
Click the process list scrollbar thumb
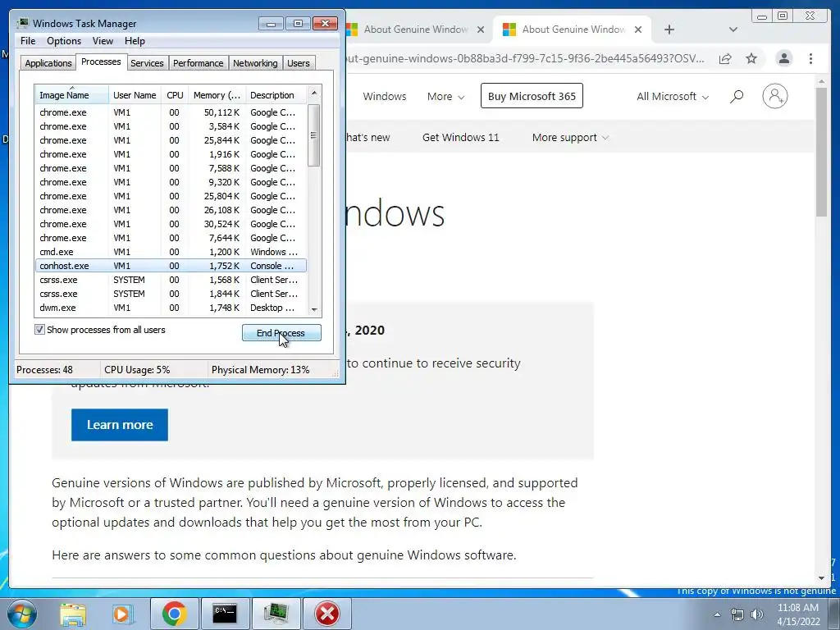click(314, 135)
